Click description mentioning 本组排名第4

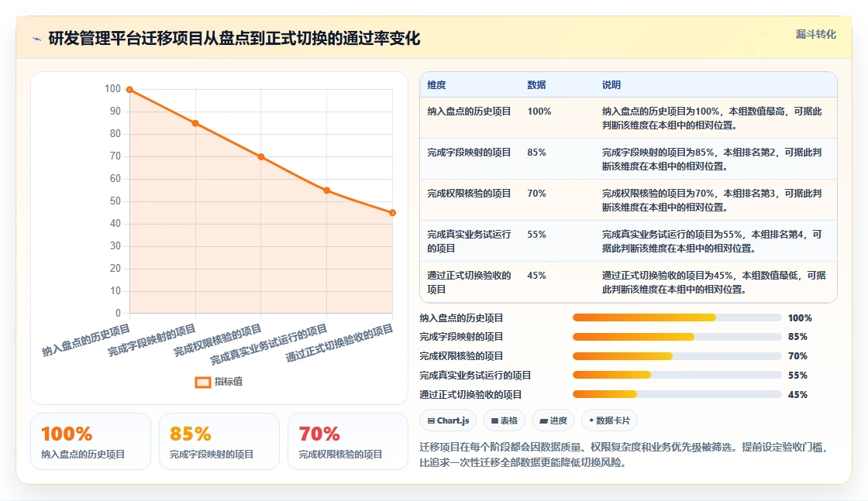click(x=712, y=242)
